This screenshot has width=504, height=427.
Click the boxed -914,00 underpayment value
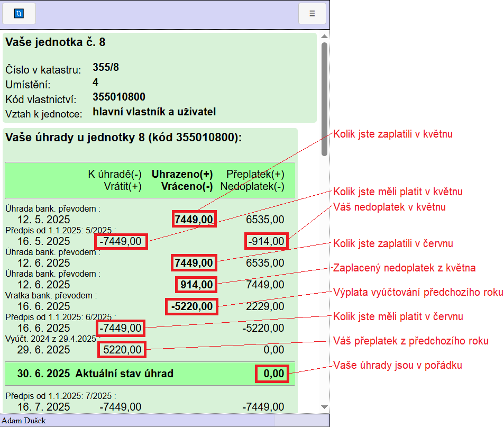tap(267, 242)
